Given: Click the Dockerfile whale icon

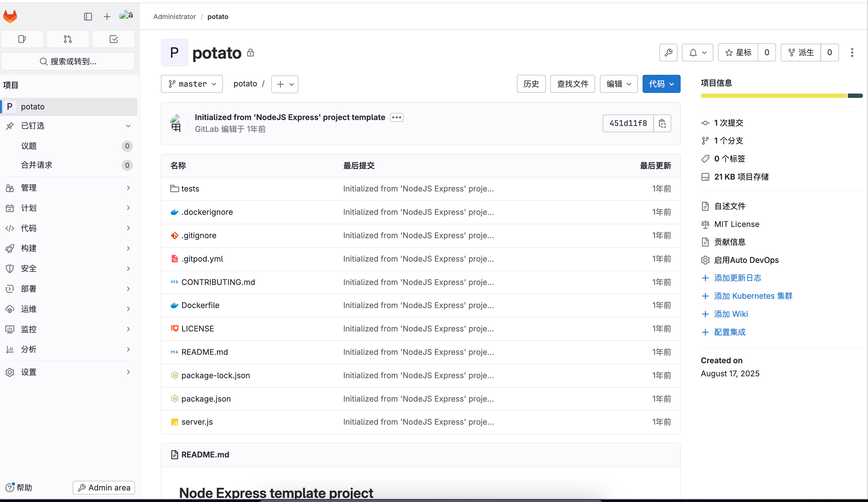Looking at the screenshot, I should pos(175,305).
